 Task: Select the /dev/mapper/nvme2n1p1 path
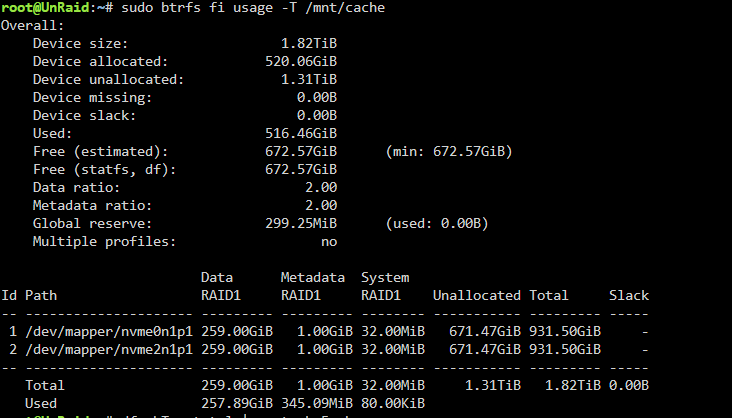(x=109, y=350)
